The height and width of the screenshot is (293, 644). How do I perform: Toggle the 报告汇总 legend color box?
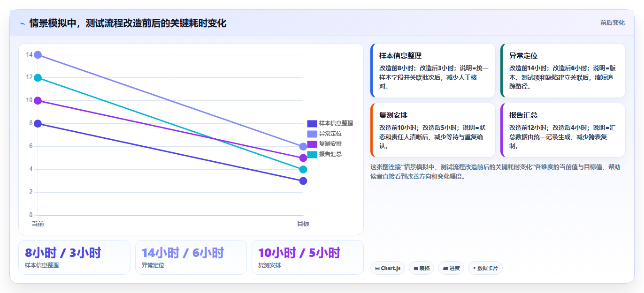[x=312, y=154]
